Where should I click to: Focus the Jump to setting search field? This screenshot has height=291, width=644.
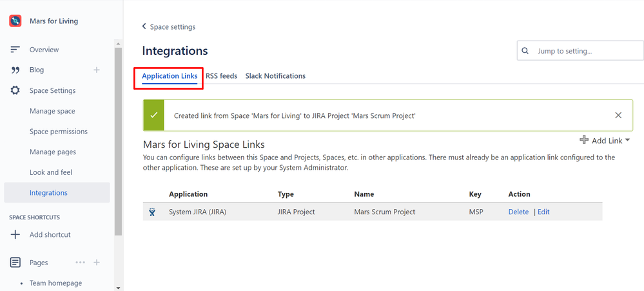point(580,50)
